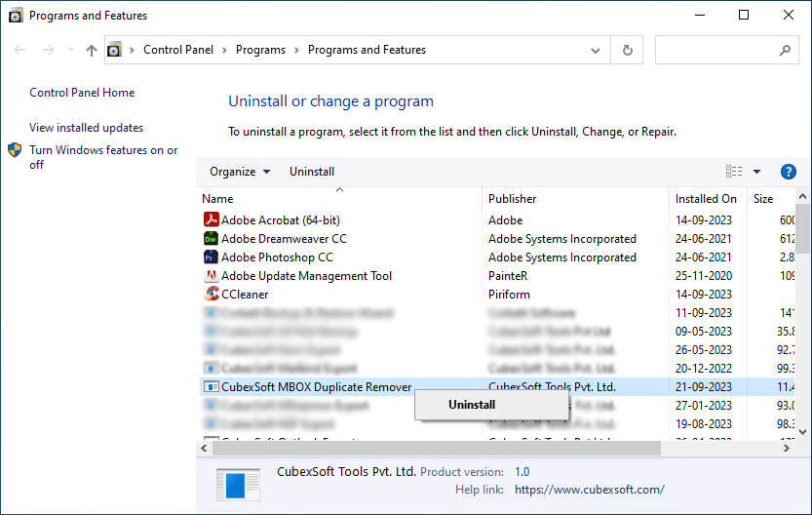
Task: Expand the chevron after Programs breadcrumb
Action: 296,50
